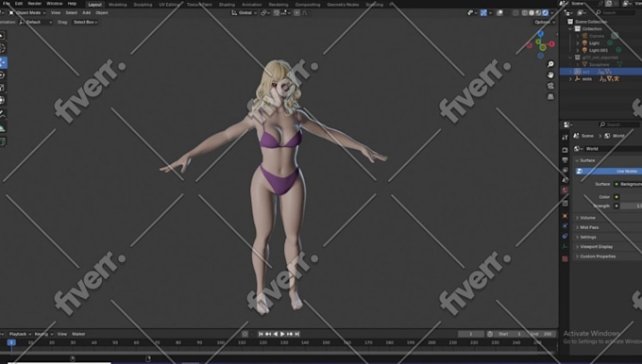Open the Options dropdown in viewport
This screenshot has width=642, height=364.
(544, 22)
